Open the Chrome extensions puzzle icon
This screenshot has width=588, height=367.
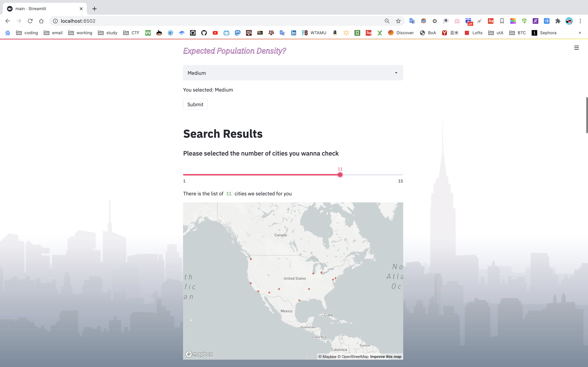(x=558, y=21)
